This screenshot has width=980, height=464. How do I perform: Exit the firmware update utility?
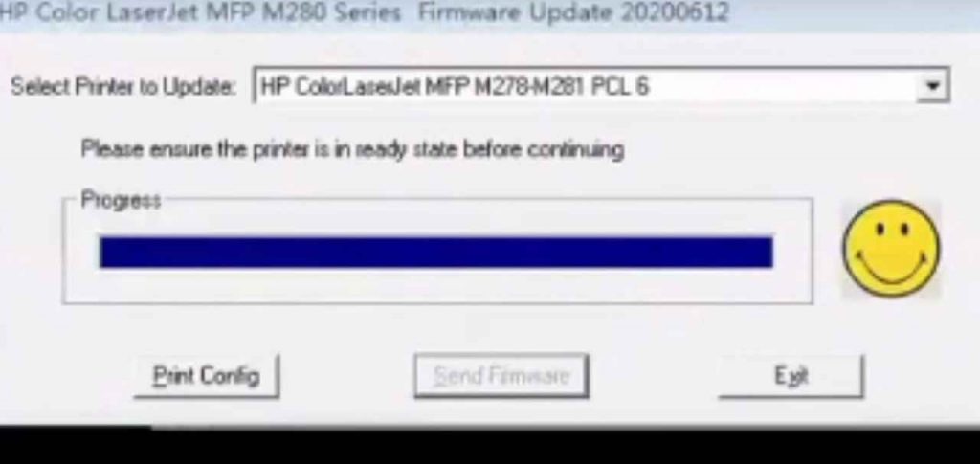pyautogui.click(x=791, y=376)
